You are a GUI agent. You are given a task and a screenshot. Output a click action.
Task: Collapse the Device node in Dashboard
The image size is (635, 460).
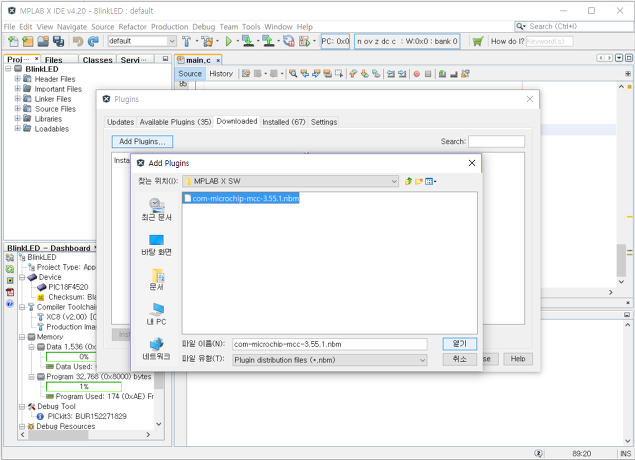pos(22,277)
